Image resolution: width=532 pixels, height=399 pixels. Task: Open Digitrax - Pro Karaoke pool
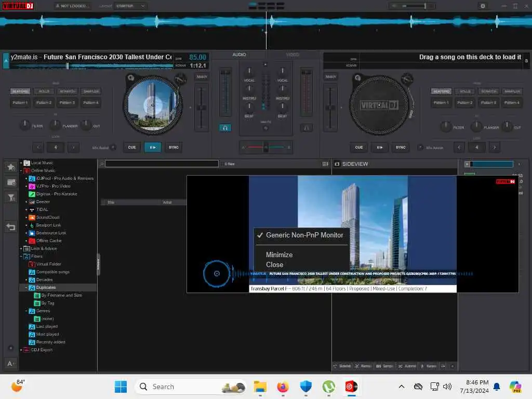(56, 194)
